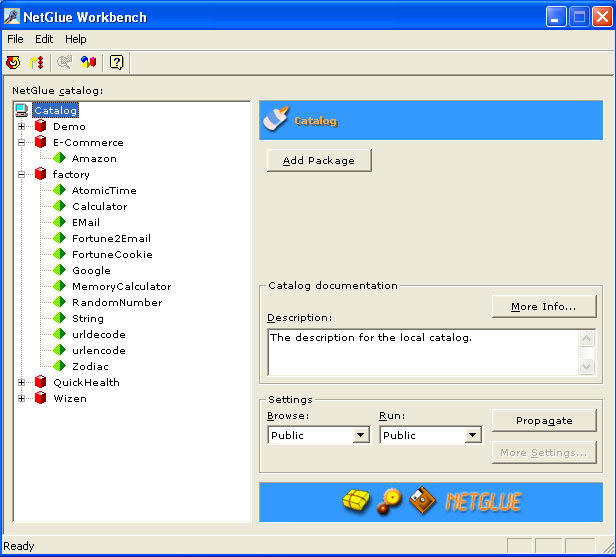Click the red package icon next to E-Commerce
Image resolution: width=616 pixels, height=557 pixels.
point(40,142)
